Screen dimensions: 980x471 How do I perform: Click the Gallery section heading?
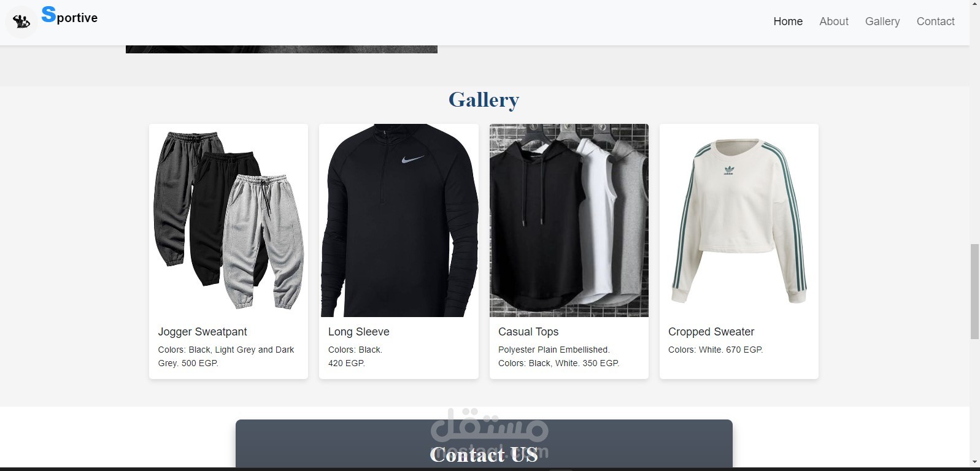(484, 99)
